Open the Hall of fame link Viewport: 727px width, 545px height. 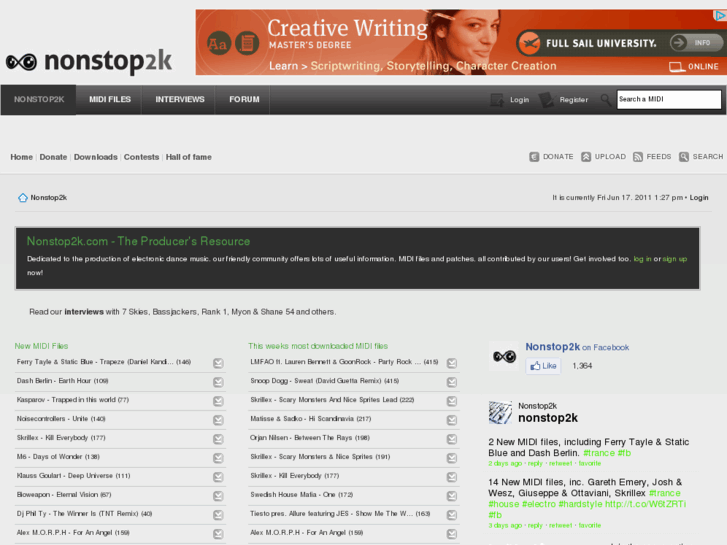coord(189,157)
